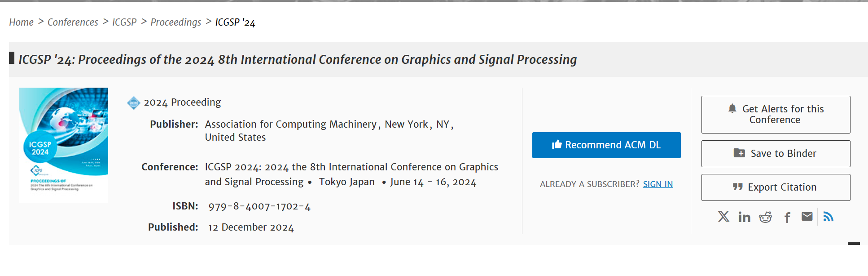Viewport: 868px width, 276px height.
Task: Open the Export Citation dialog
Action: 776,187
